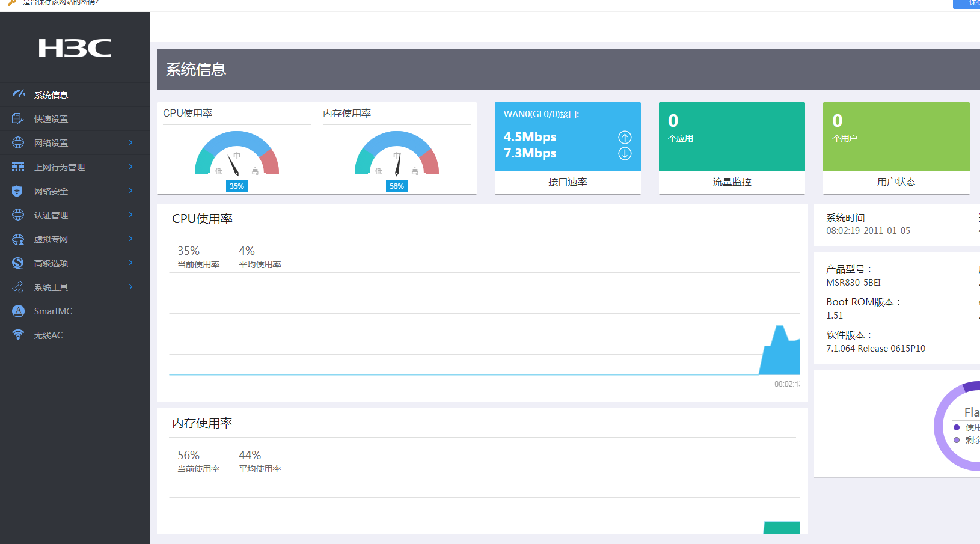Screen dimensions: 980x544
Task: Expand the 认证管理 menu chevron
Action: click(130, 215)
